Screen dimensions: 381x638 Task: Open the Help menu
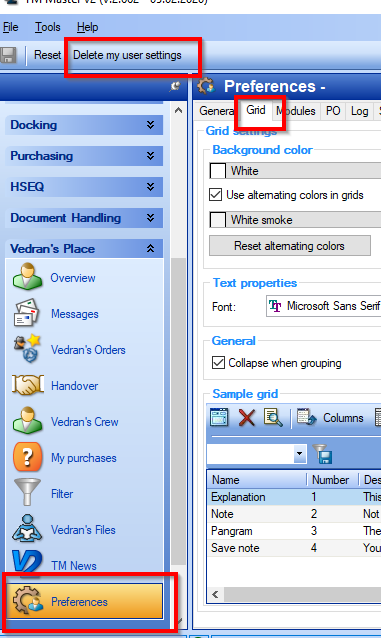88,27
